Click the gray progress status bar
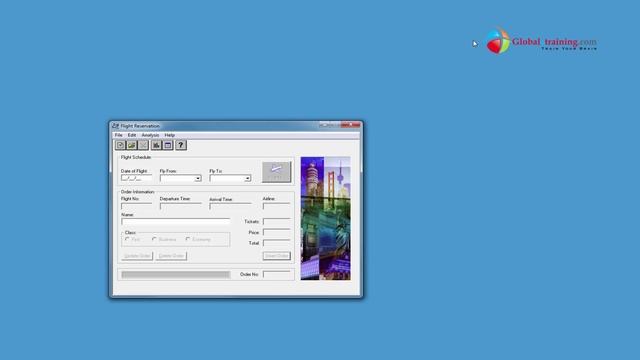The width and height of the screenshot is (640, 360). pos(176,275)
